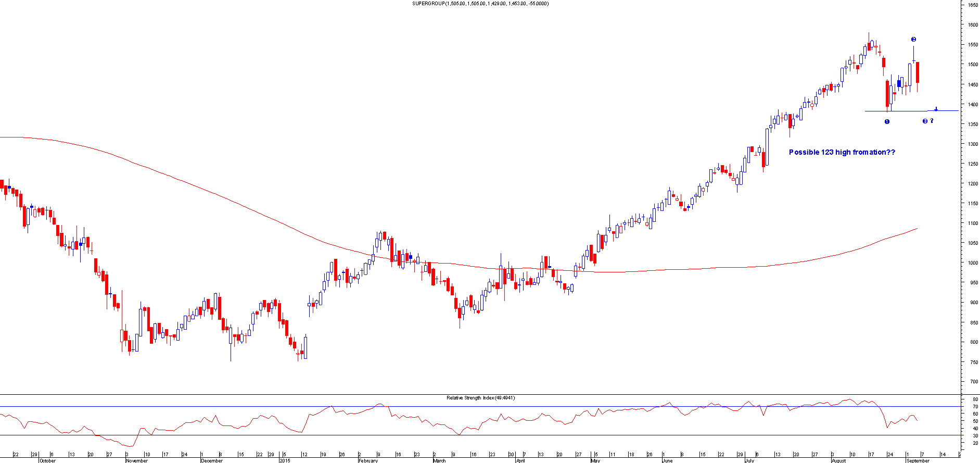Viewport: 980px width, 463px height.
Task: Click the November label on the date axis
Action: 137,460
